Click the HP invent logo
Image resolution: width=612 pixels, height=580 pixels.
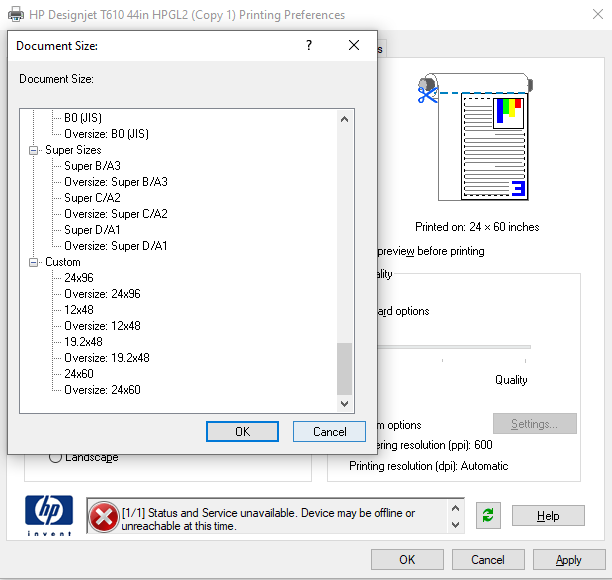tap(49, 516)
